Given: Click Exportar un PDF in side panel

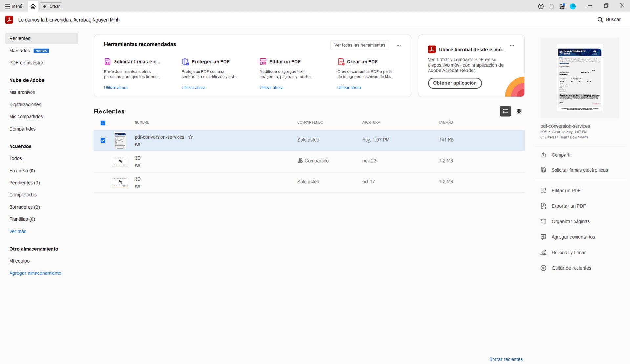Looking at the screenshot, I should [x=568, y=206].
